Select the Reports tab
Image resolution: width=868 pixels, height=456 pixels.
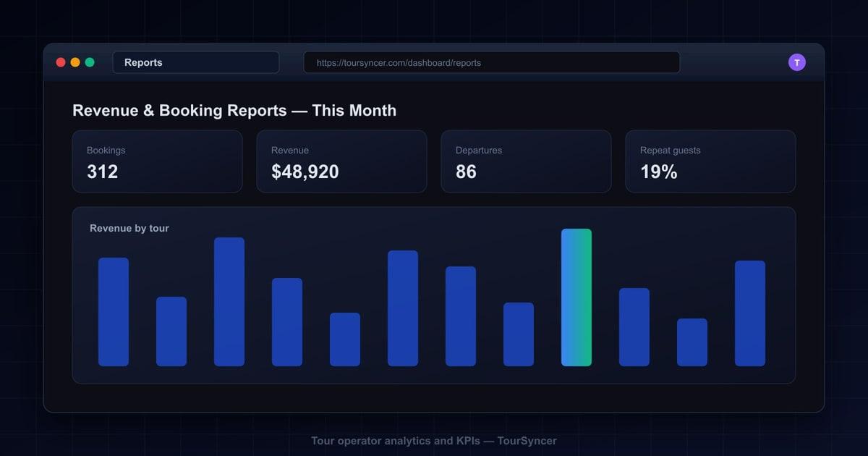pyautogui.click(x=195, y=62)
